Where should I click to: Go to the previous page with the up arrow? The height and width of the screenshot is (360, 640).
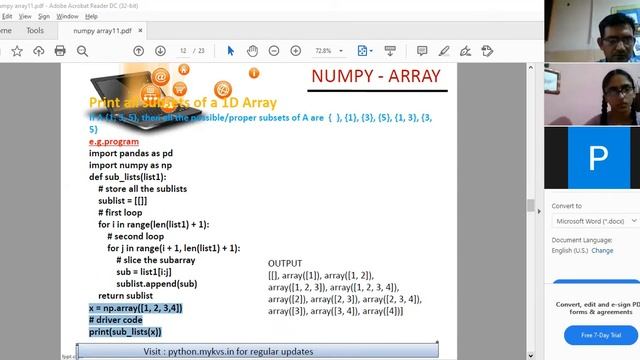[138, 51]
